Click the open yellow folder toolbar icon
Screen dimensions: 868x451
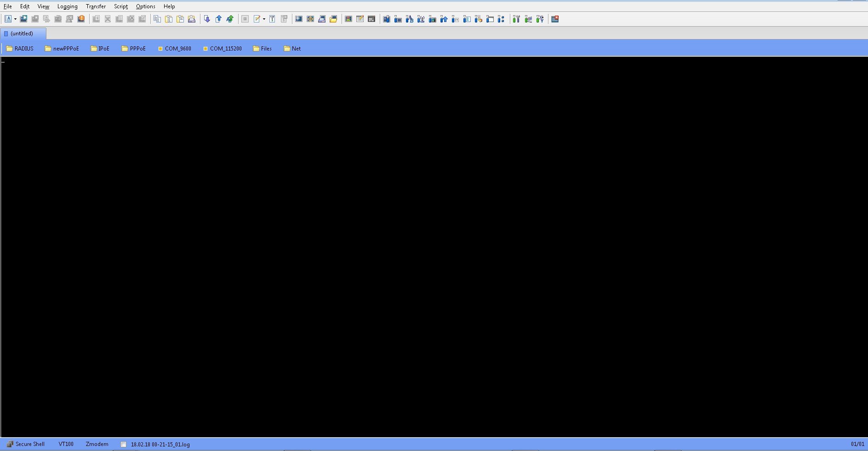pyautogui.click(x=333, y=19)
